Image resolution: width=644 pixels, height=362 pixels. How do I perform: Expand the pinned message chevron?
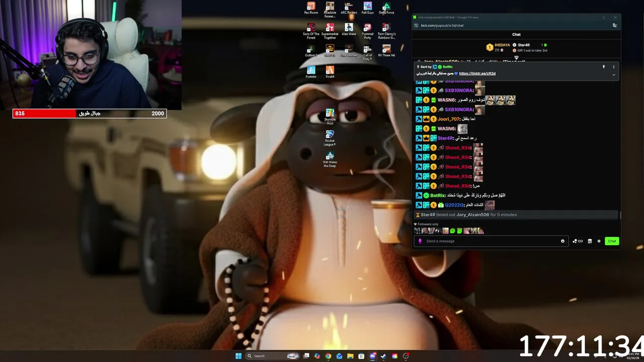click(x=613, y=75)
